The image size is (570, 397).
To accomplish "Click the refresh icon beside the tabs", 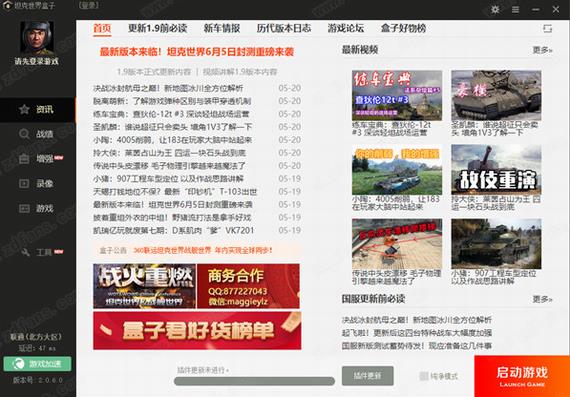I will click(547, 29).
